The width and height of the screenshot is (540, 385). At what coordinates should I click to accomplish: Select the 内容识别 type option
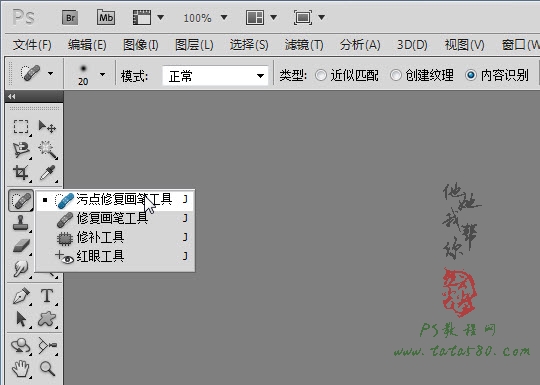tap(496, 75)
